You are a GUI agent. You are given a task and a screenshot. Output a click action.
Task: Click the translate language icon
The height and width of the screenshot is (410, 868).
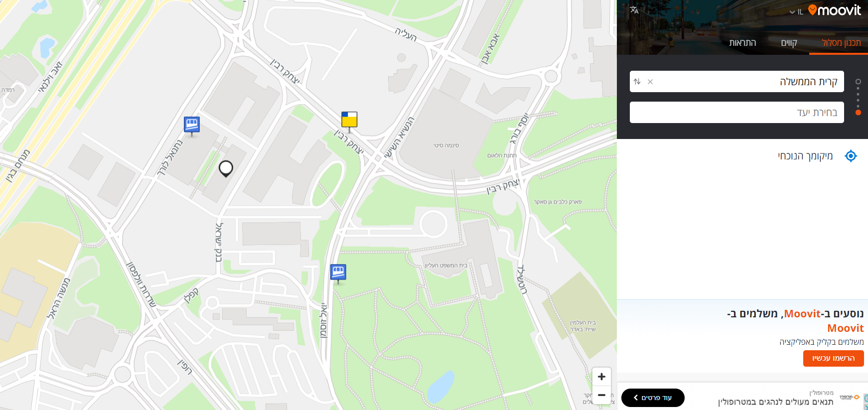tap(634, 10)
